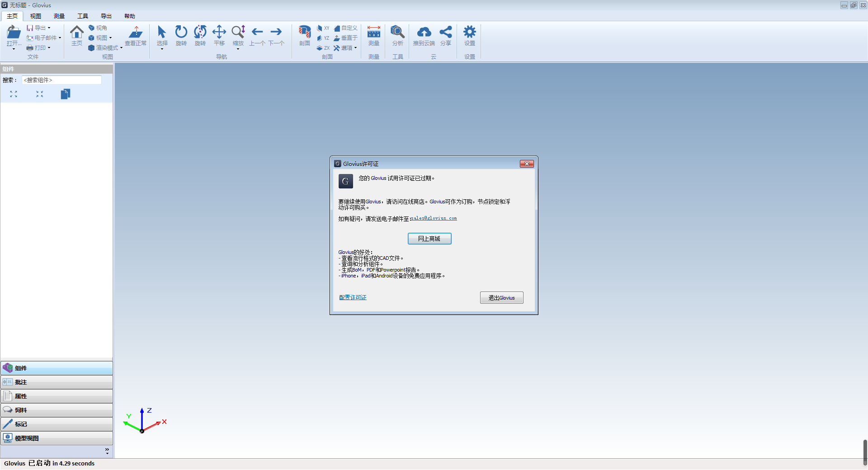Click the sales@glovius.com email link
868x470 pixels.
(434, 218)
